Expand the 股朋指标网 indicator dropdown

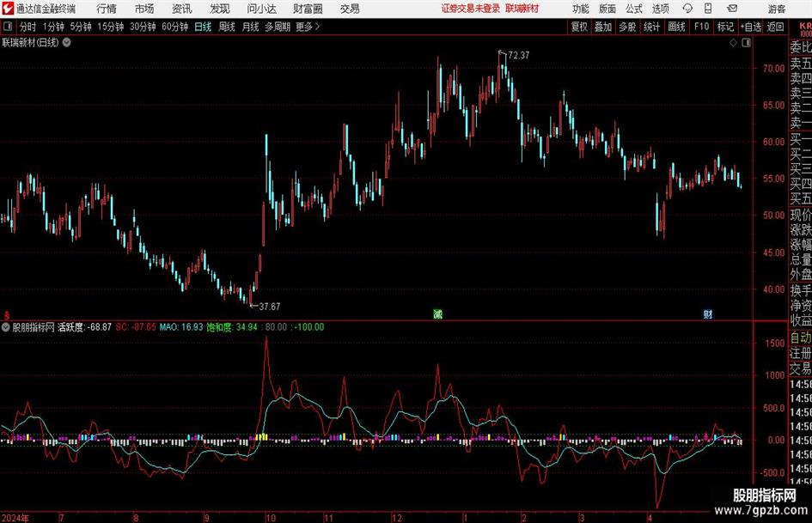tap(6, 327)
